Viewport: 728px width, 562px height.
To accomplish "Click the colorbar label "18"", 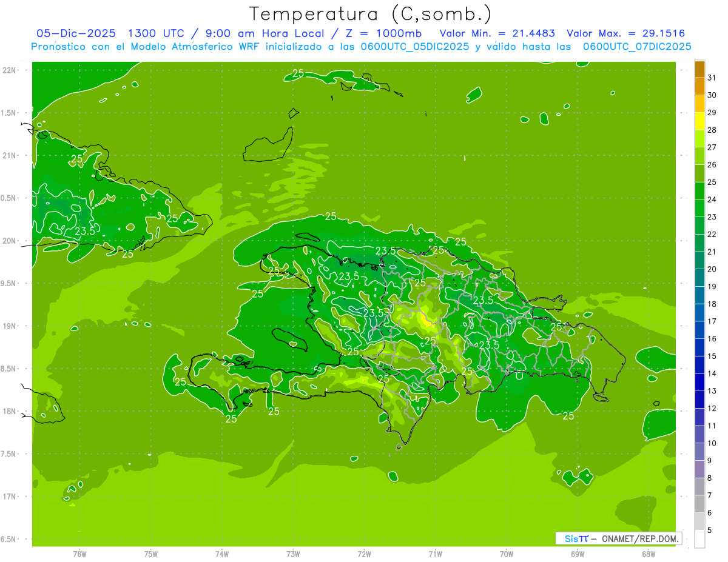I will (x=712, y=304).
